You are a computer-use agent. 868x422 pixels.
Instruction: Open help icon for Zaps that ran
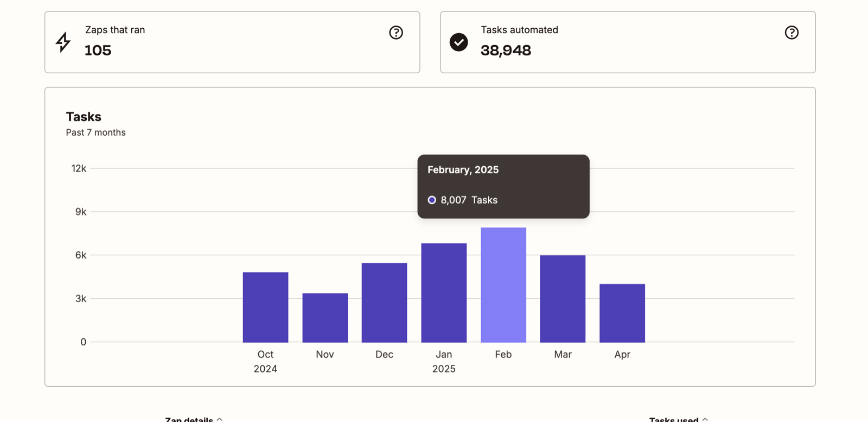pyautogui.click(x=396, y=33)
